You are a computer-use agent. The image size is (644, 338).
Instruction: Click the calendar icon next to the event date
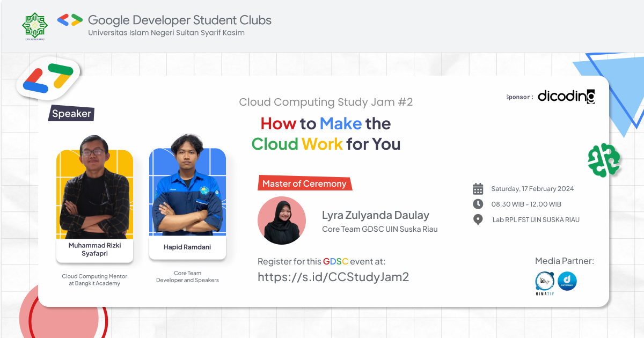click(x=477, y=188)
